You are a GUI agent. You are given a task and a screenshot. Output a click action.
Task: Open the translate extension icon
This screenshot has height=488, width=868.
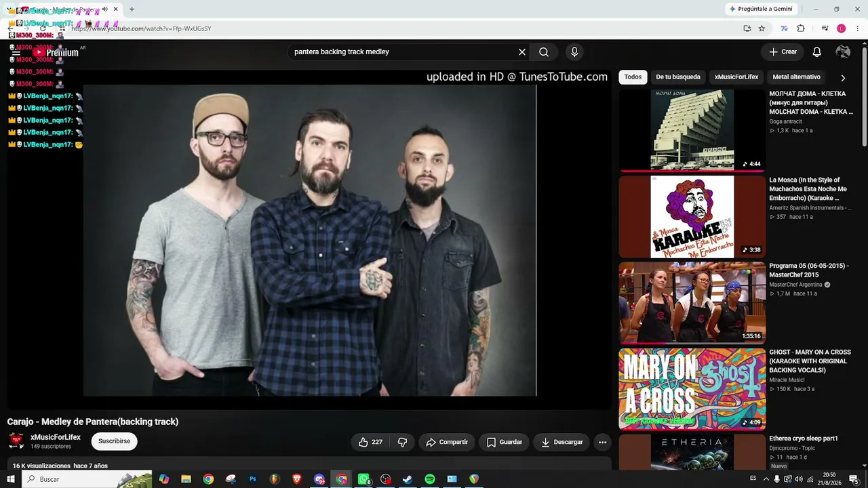(x=785, y=28)
